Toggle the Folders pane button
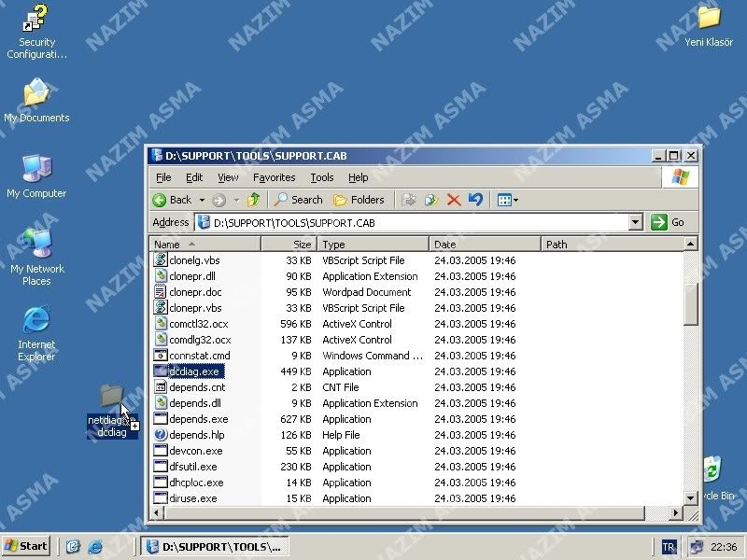747x560 pixels. tap(359, 200)
